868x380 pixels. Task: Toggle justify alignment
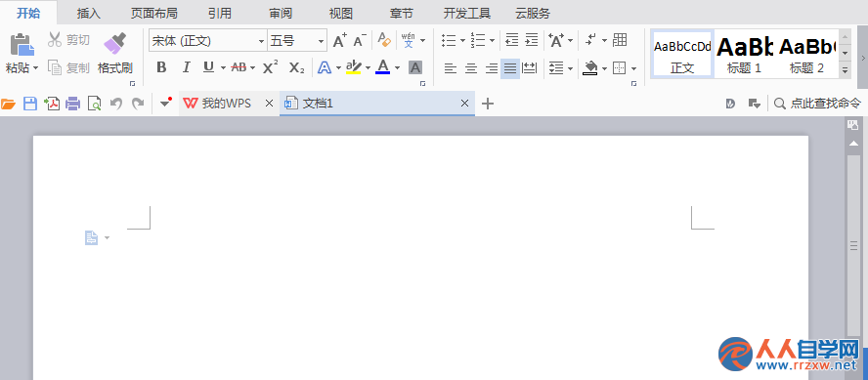coord(510,68)
